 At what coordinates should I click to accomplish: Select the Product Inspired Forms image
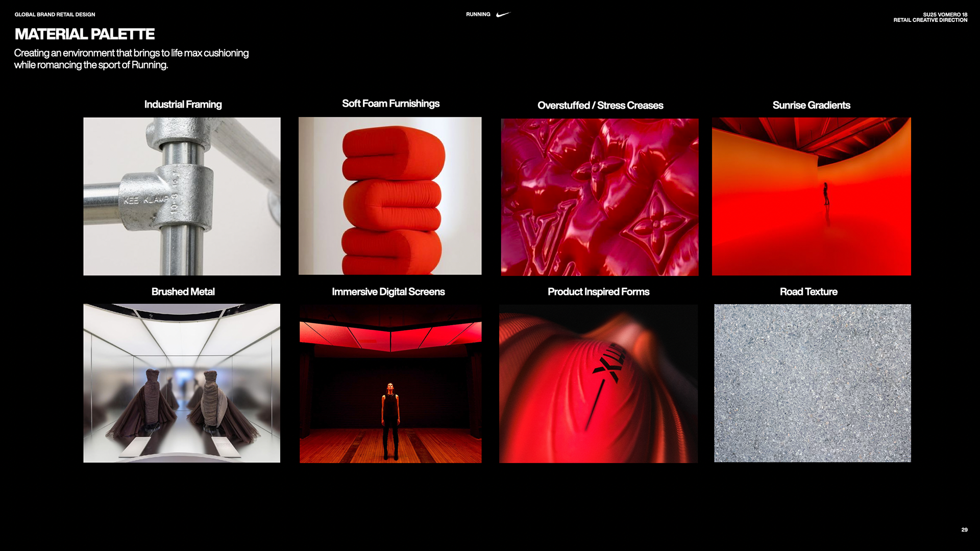pyautogui.click(x=598, y=384)
